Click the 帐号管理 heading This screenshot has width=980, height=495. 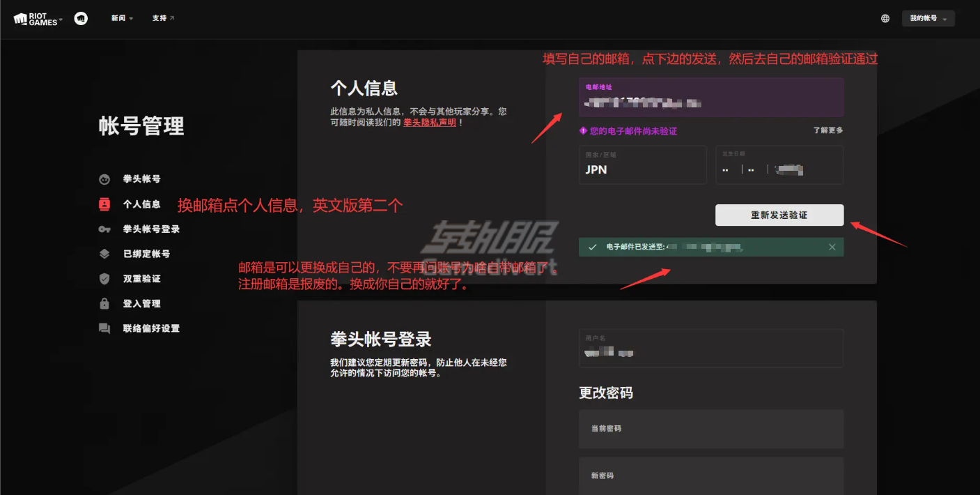point(141,126)
